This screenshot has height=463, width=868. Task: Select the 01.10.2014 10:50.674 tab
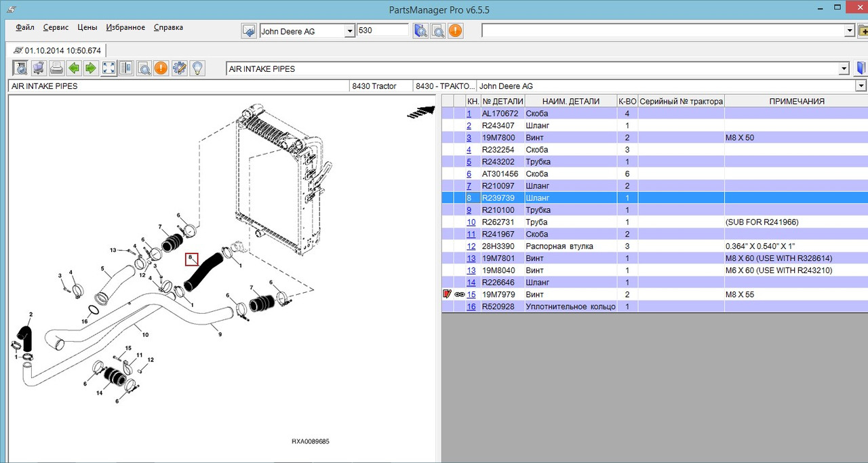click(57, 51)
